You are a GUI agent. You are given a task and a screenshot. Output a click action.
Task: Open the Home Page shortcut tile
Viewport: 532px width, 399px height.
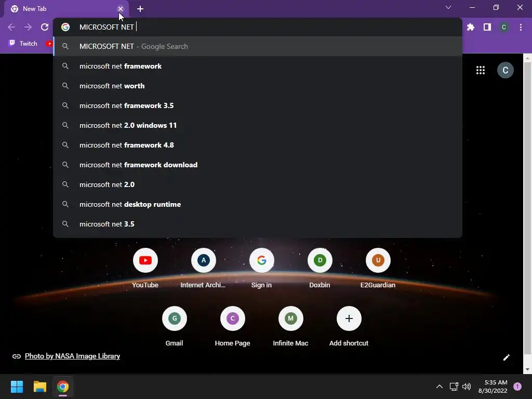tap(232, 326)
